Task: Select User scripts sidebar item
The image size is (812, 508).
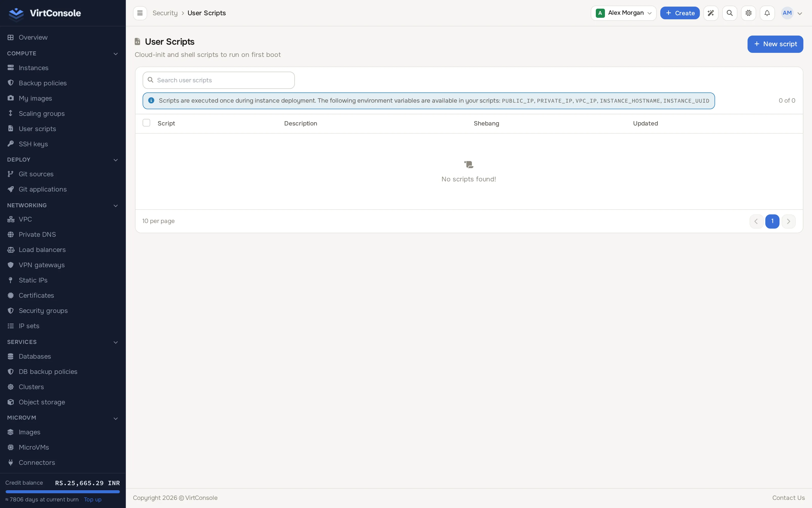Action: 63,129
